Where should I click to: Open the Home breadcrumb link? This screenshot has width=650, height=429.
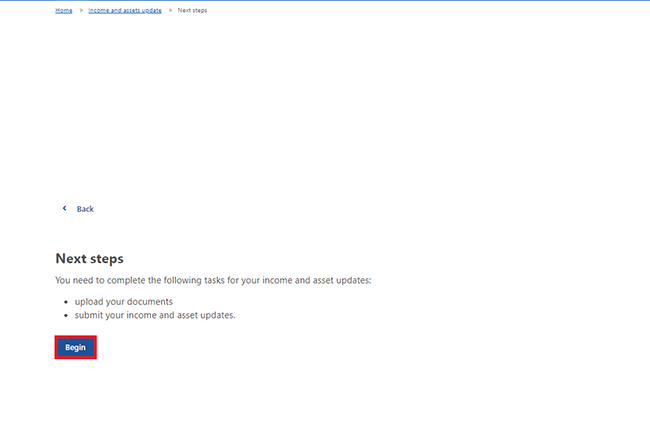(x=64, y=10)
